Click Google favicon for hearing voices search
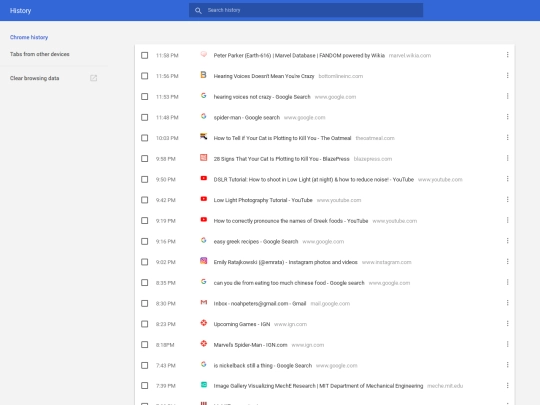 point(204,95)
